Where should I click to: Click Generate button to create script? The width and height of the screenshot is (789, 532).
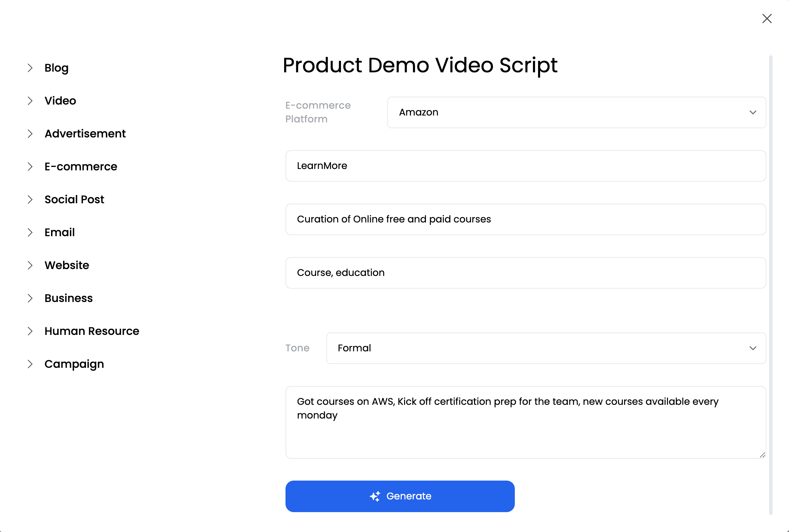400,496
